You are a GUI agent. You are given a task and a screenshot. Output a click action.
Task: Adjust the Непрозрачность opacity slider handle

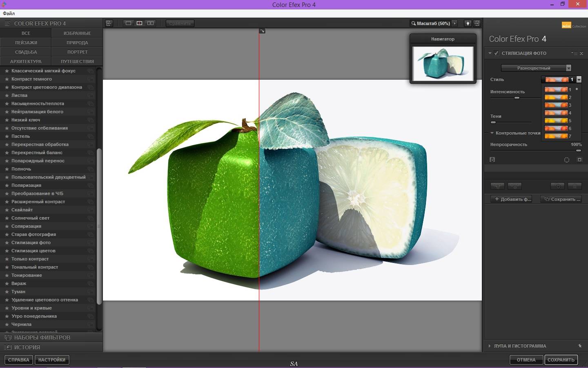[579, 150]
